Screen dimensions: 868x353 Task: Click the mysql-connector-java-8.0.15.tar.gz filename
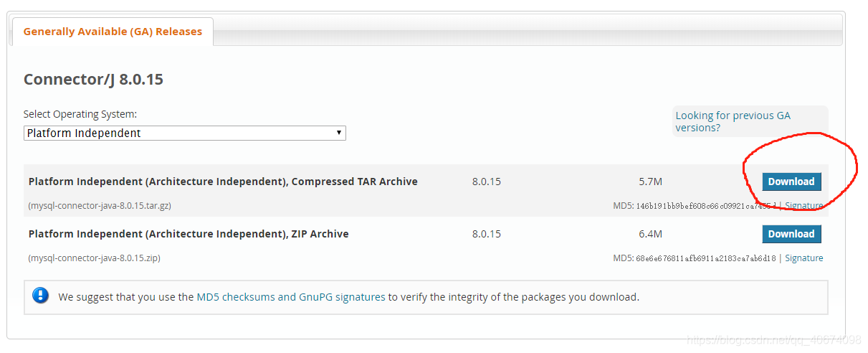point(100,205)
